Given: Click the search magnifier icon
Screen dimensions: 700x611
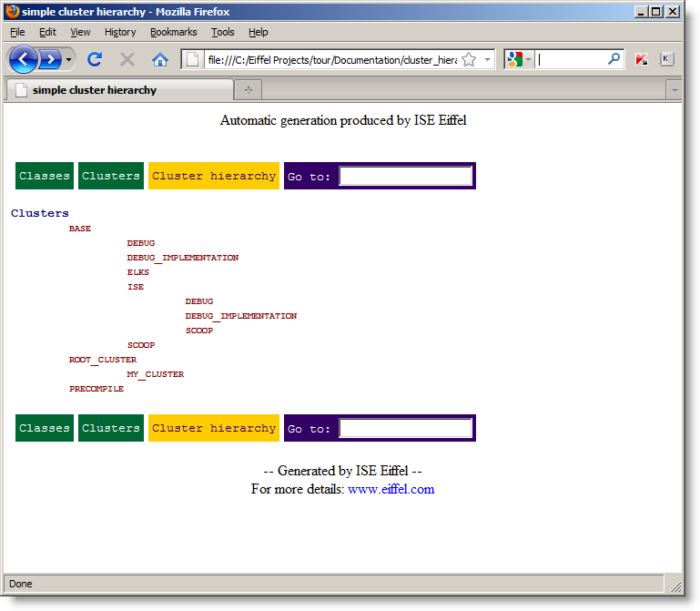Looking at the screenshot, I should coord(614,59).
